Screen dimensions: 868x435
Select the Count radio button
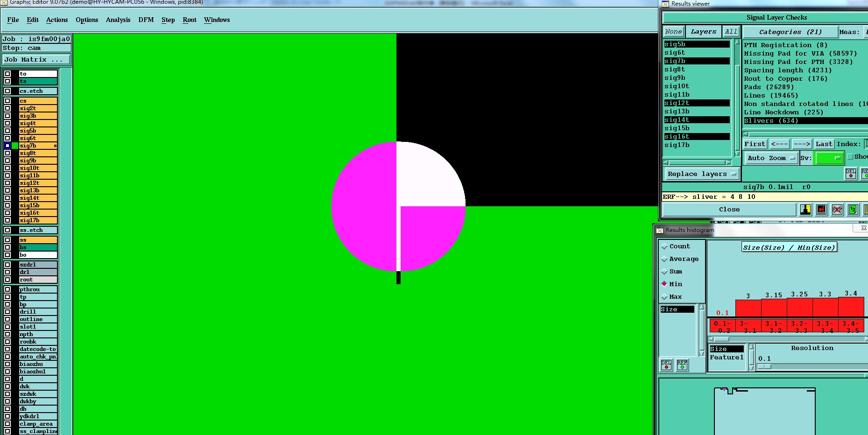(x=664, y=246)
